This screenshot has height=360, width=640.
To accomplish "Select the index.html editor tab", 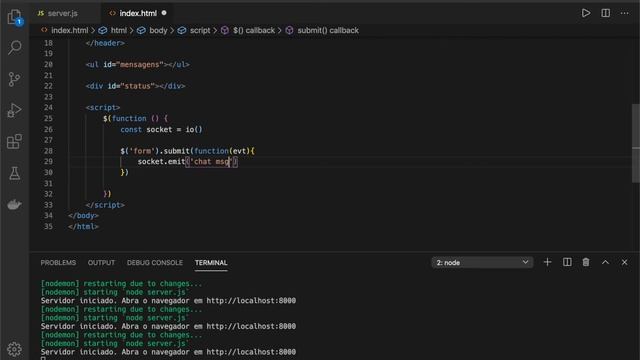I will pyautogui.click(x=138, y=13).
